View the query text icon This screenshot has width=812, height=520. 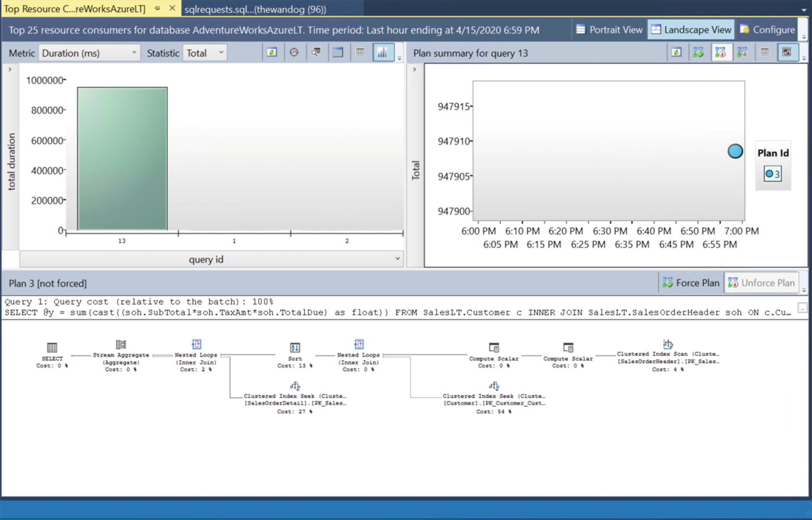coord(316,53)
